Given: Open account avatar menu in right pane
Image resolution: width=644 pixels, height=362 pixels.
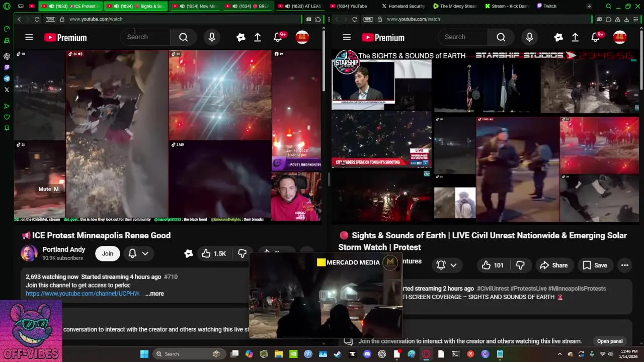Looking at the screenshot, I should [x=620, y=37].
